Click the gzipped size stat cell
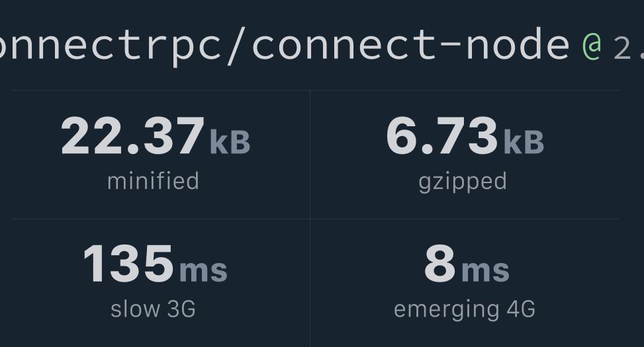 click(x=465, y=155)
